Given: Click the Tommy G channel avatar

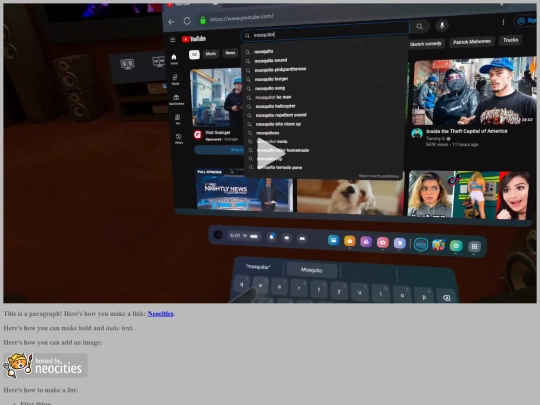Looking at the screenshot, I should pyautogui.click(x=417, y=133).
